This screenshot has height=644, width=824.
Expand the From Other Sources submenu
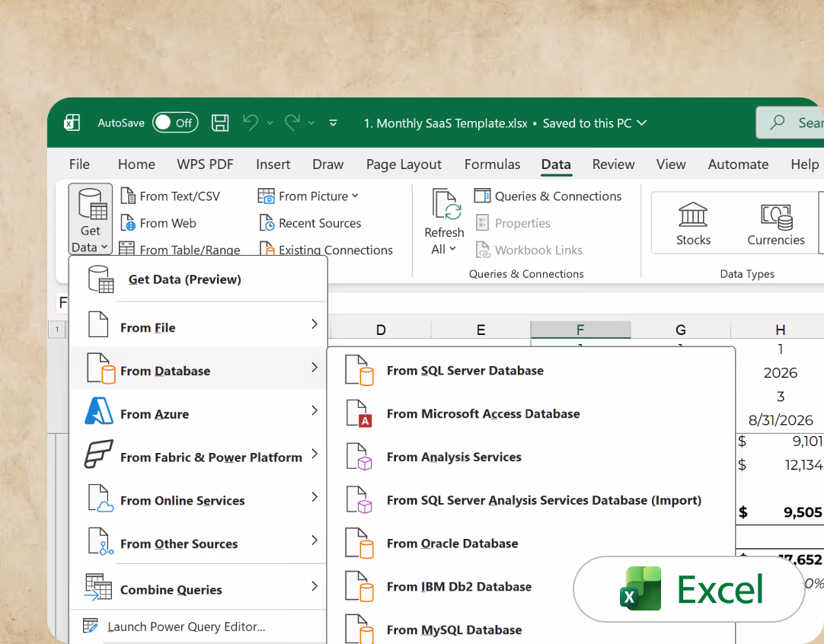coord(198,541)
